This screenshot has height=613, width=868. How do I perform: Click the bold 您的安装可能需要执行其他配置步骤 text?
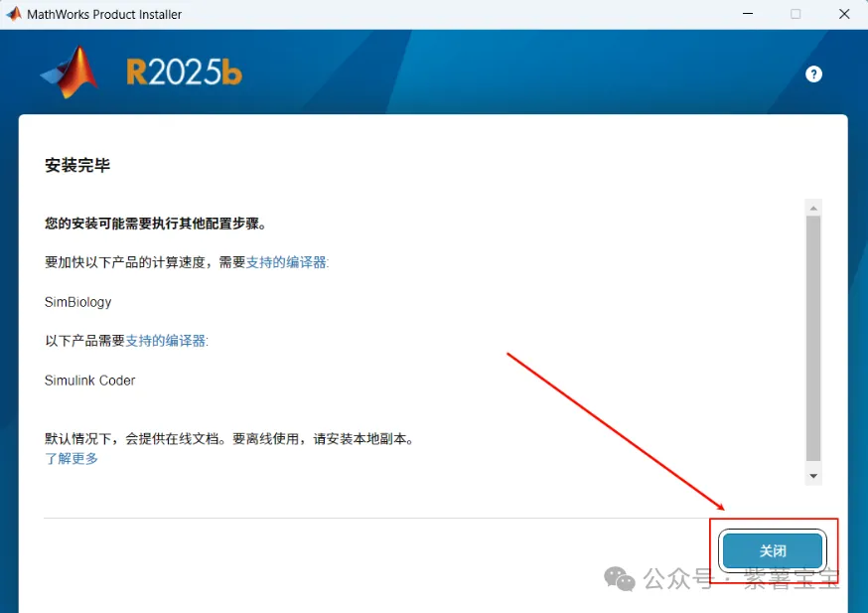point(155,224)
